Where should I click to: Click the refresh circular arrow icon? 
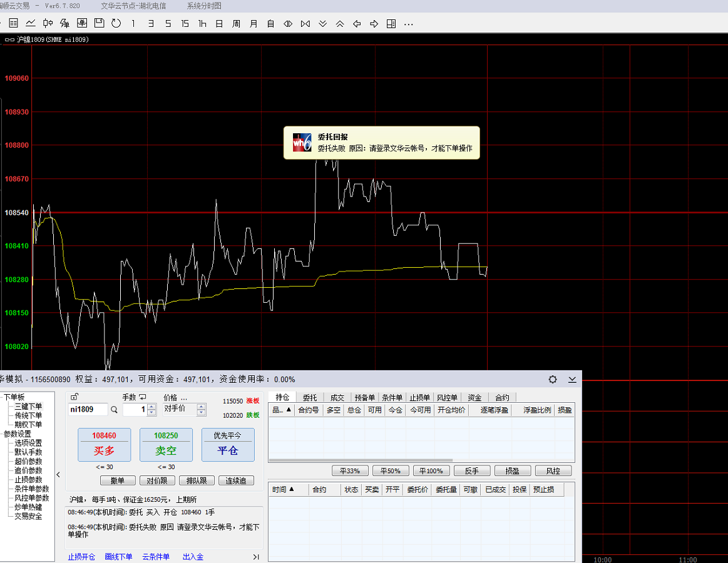pyautogui.click(x=116, y=24)
